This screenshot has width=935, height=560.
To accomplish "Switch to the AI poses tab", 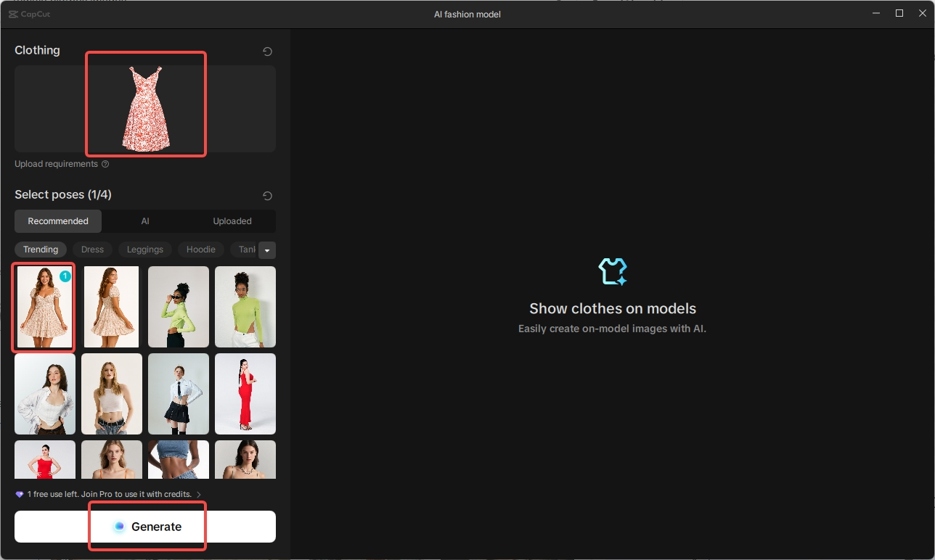I will [x=144, y=221].
